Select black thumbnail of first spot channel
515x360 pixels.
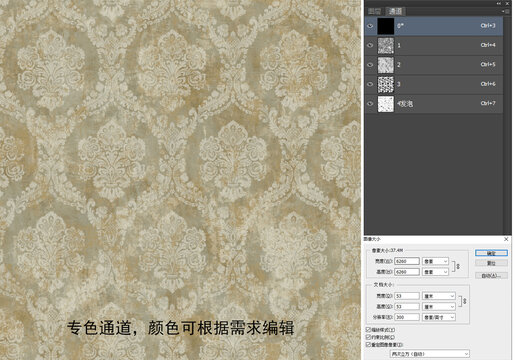click(386, 26)
